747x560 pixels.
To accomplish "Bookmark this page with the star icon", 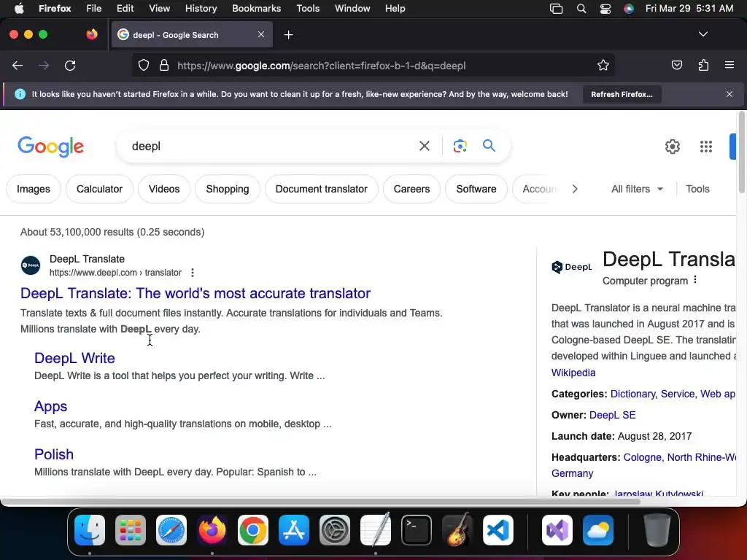I will click(603, 65).
